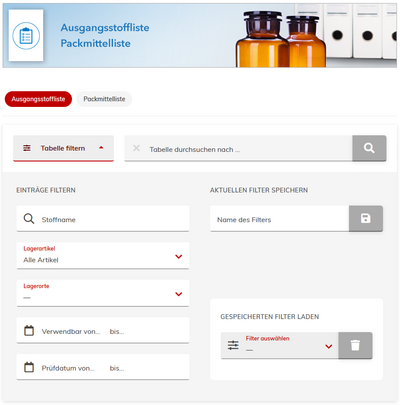400x405 pixels.
Task: Click the filter sliders icon in Tabelle filtern
Action: tap(27, 148)
